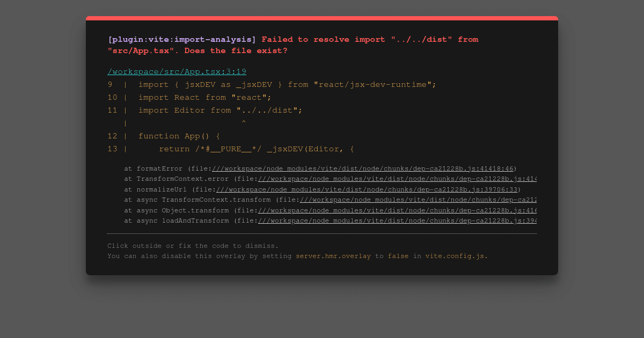
Task: Click code line 10 importing React
Action: click(x=189, y=97)
